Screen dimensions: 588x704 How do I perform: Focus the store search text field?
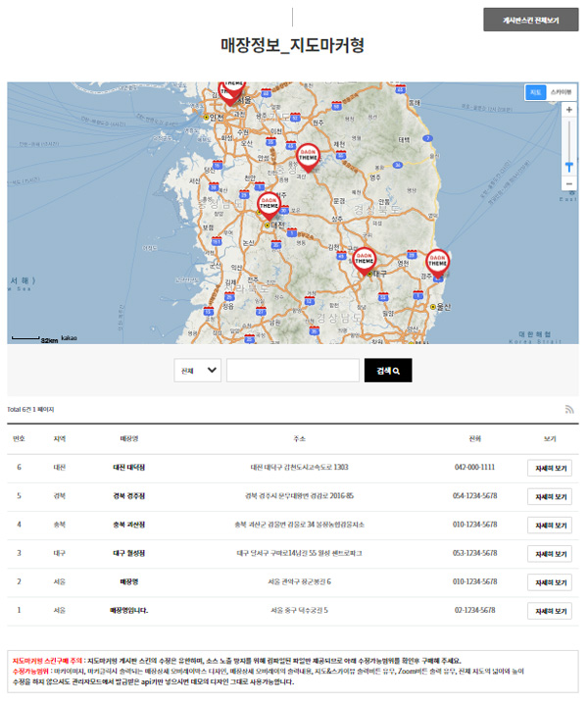[292, 371]
